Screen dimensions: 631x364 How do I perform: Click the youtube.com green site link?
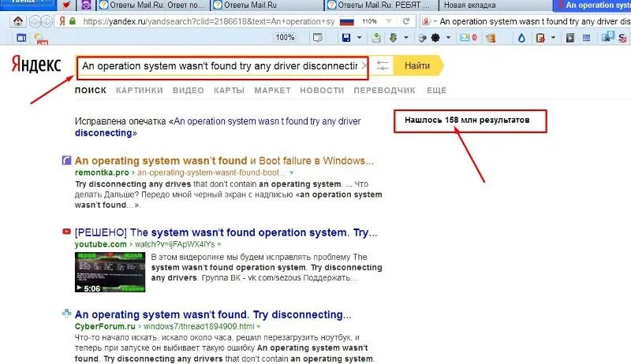click(101, 244)
